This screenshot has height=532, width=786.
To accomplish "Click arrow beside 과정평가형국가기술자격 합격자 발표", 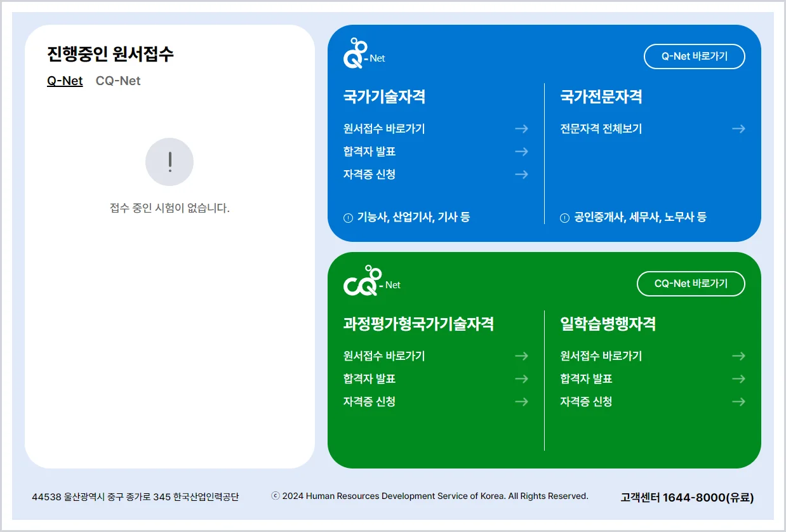I will coord(521,379).
